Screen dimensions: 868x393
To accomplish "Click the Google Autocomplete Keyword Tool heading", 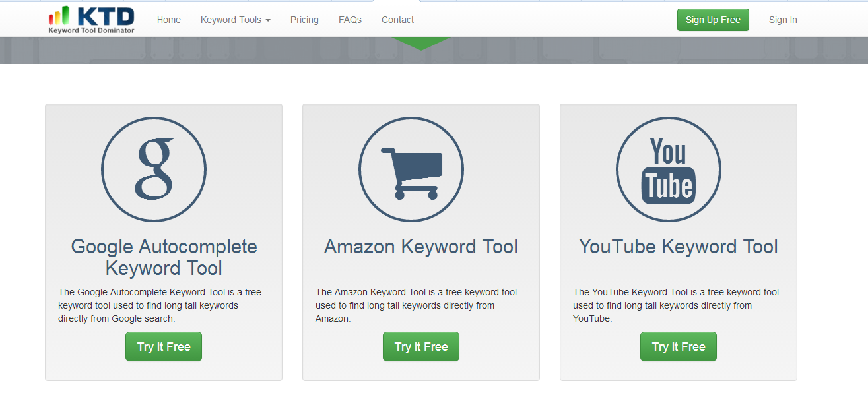I will (164, 257).
